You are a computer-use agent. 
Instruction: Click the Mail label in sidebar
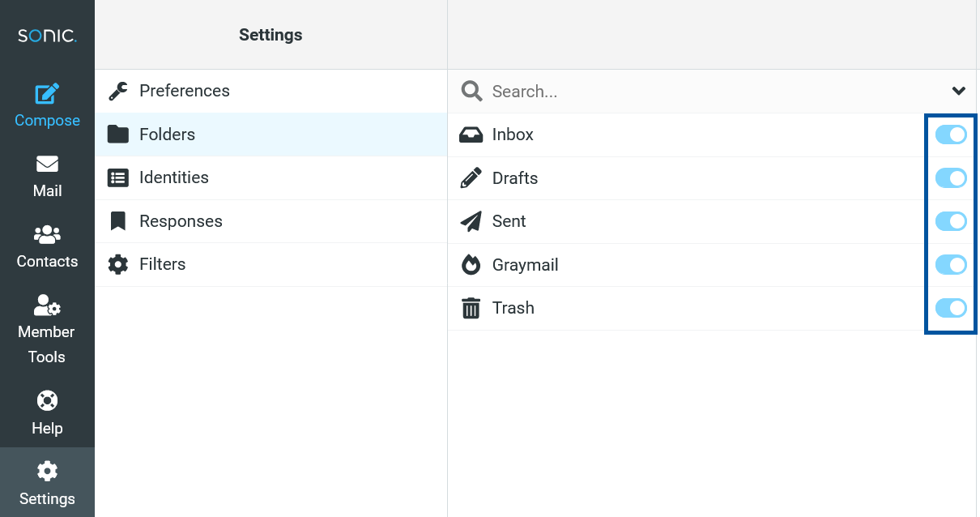coord(47,191)
